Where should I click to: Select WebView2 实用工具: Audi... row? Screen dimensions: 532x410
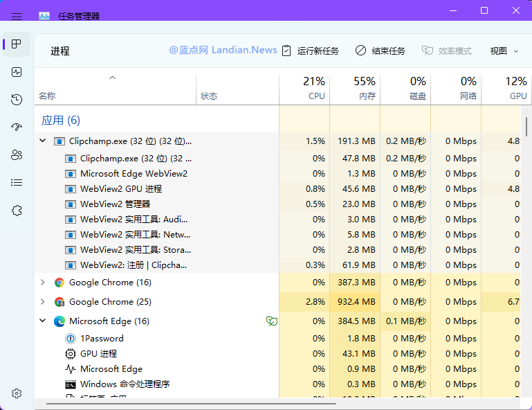(277, 220)
